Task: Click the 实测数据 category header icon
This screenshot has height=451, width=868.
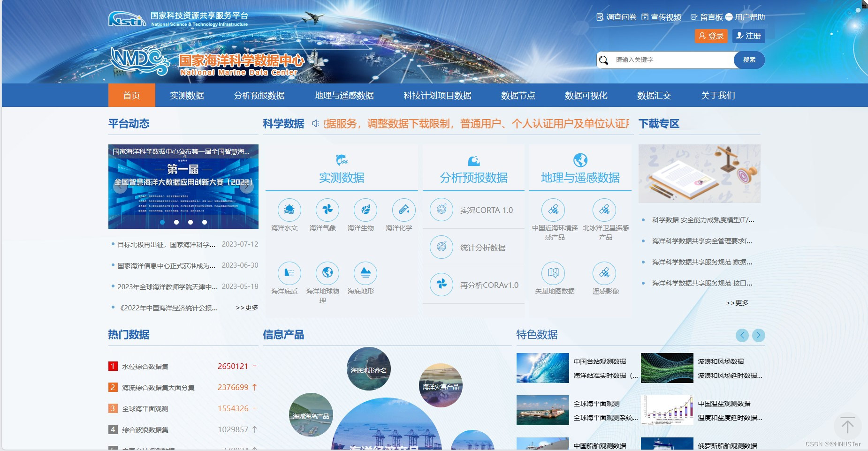Action: [342, 160]
